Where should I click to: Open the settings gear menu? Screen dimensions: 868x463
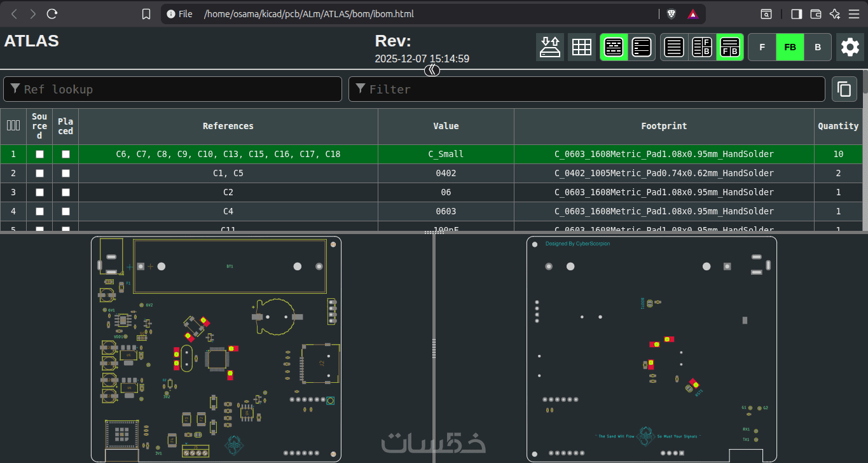pos(850,47)
